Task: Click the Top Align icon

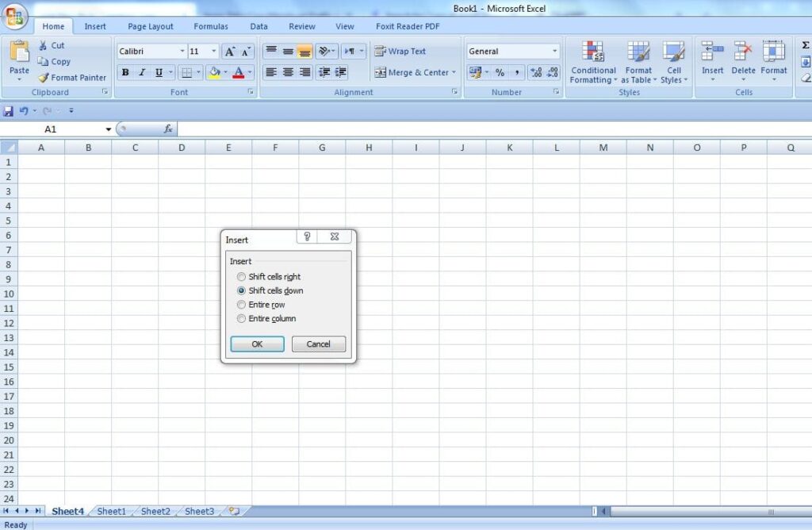Action: click(271, 51)
